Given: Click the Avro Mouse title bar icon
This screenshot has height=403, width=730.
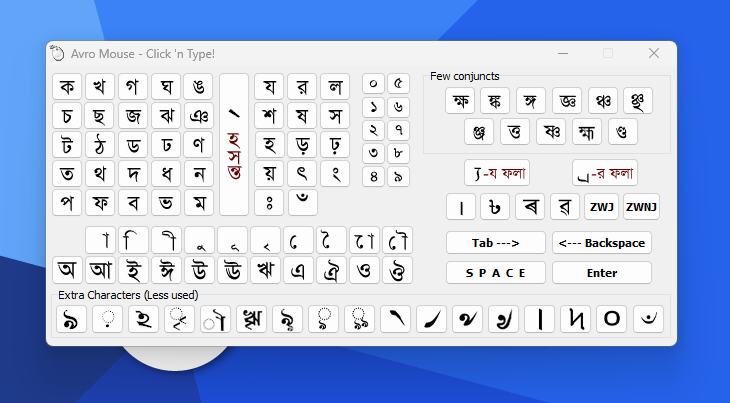Looking at the screenshot, I should click(x=57, y=53).
